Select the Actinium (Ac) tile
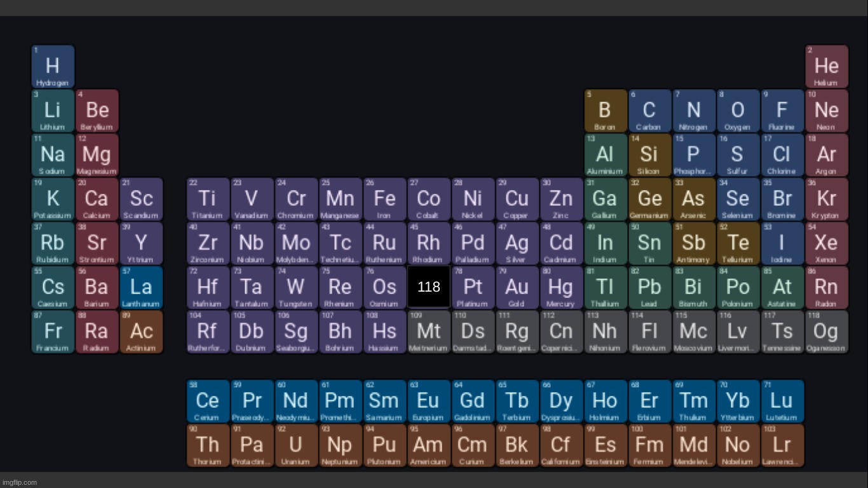 [141, 332]
